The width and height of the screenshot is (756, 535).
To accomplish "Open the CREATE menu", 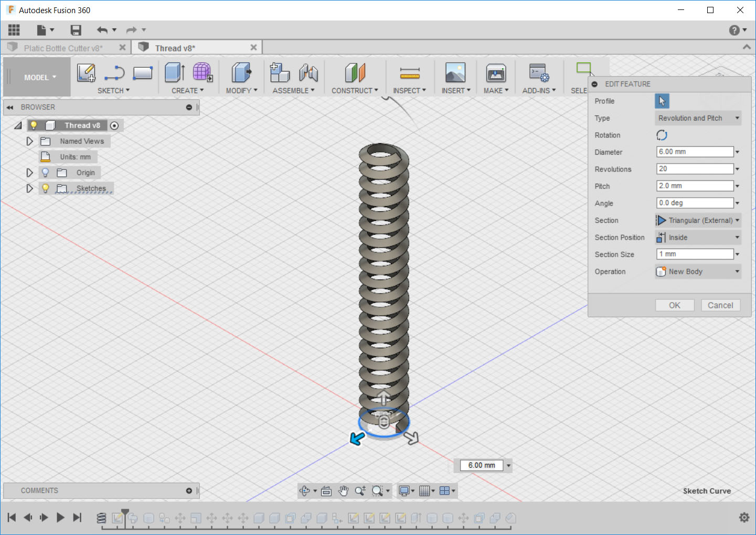I will [x=188, y=91].
